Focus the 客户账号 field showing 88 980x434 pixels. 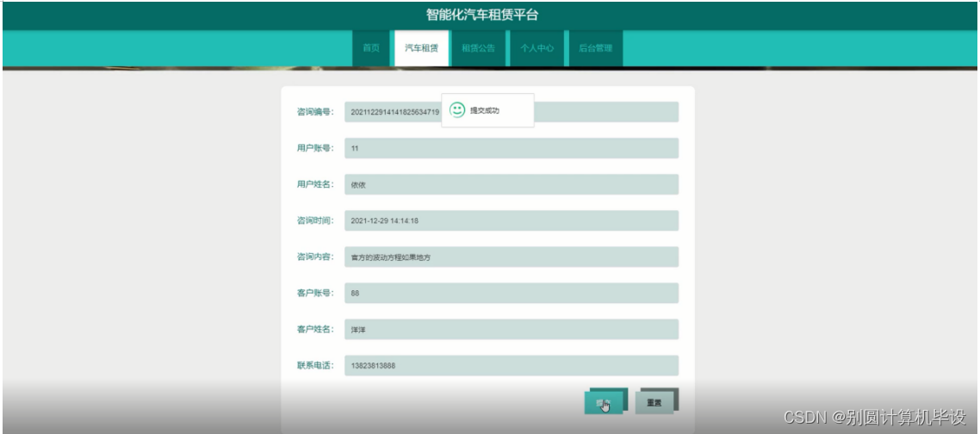512,294
